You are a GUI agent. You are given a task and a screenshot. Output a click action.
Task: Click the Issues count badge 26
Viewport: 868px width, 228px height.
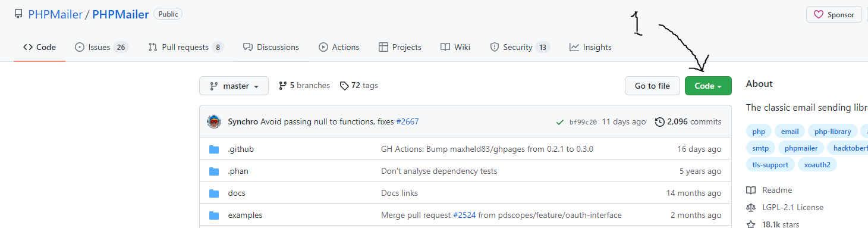[x=121, y=47]
